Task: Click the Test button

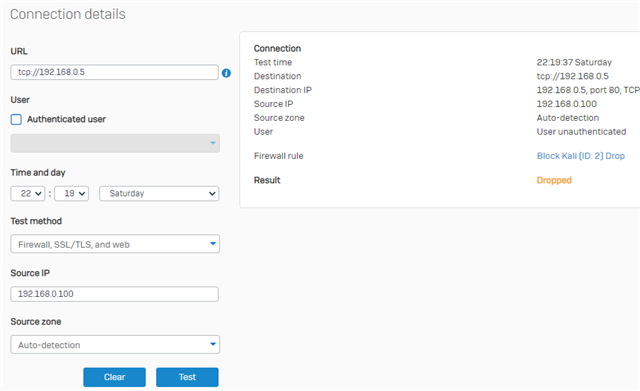Action: pyautogui.click(x=187, y=377)
